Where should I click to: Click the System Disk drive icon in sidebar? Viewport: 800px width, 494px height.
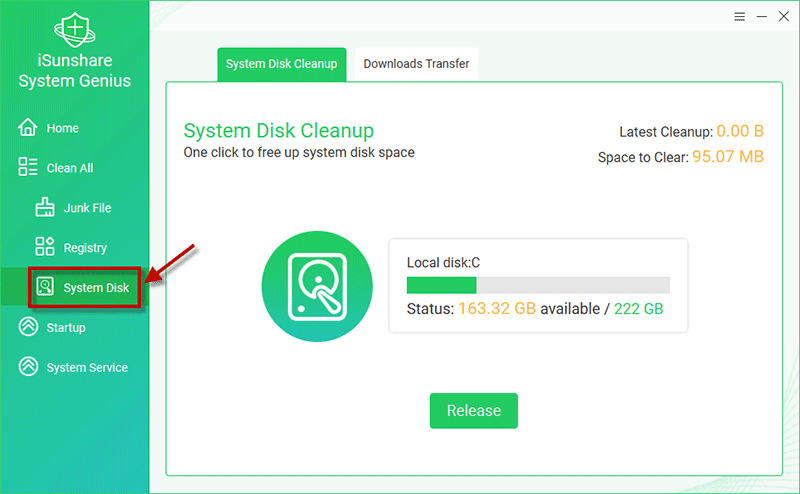coord(45,286)
